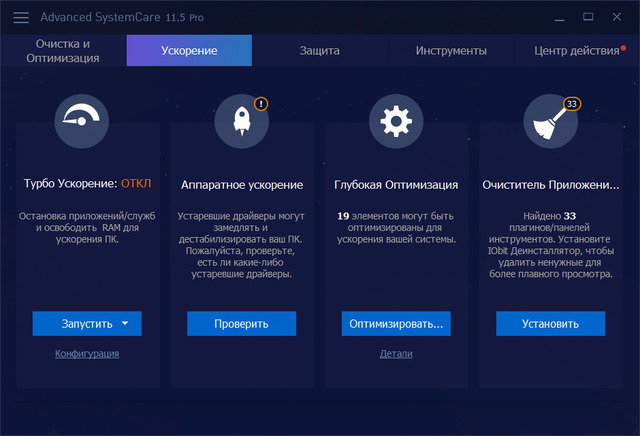Viewport: 640px width, 436px height.
Task: Open the hamburger main menu
Action: (21, 17)
